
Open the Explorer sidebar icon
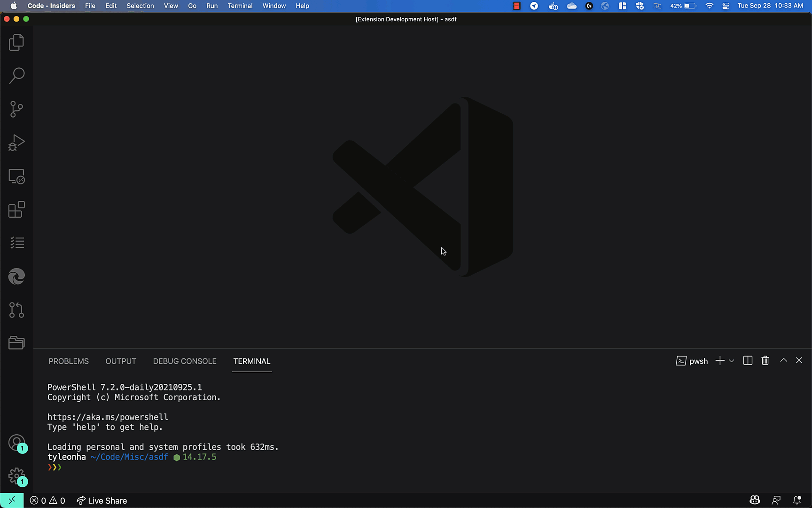(x=16, y=42)
